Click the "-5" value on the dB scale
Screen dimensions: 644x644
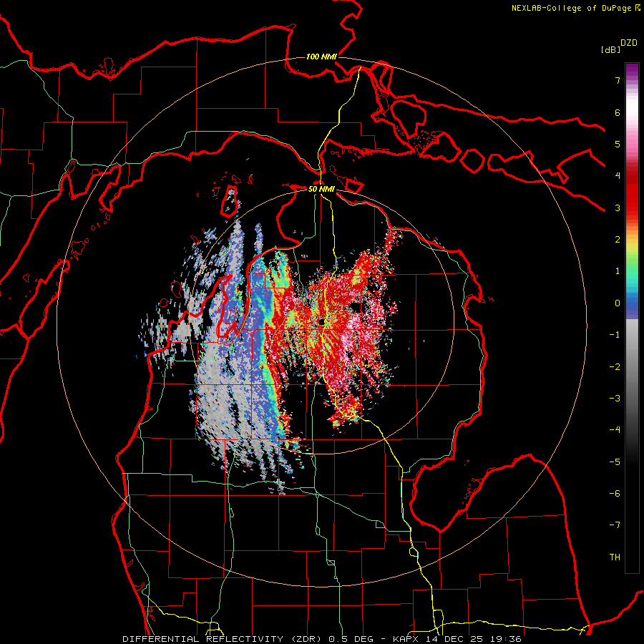tap(615, 462)
